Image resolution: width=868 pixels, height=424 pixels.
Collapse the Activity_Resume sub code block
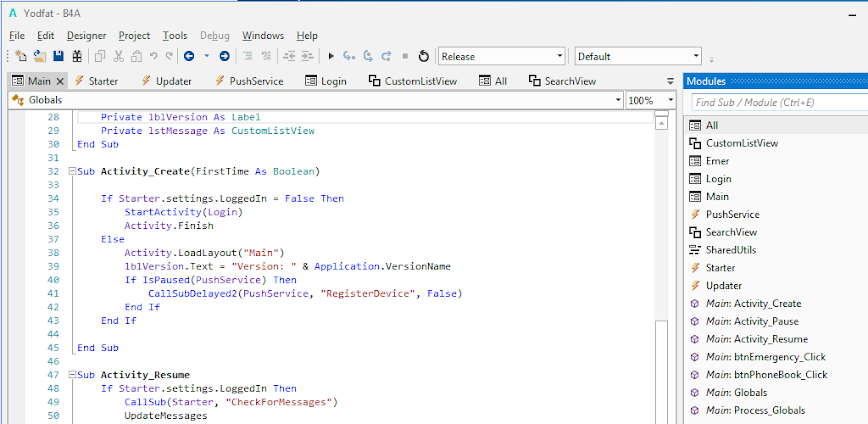click(72, 375)
